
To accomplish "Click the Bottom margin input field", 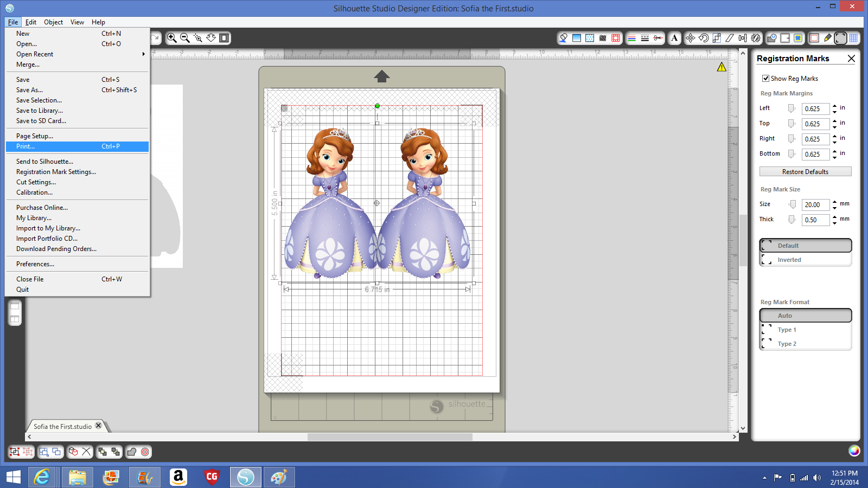I will [x=815, y=155].
